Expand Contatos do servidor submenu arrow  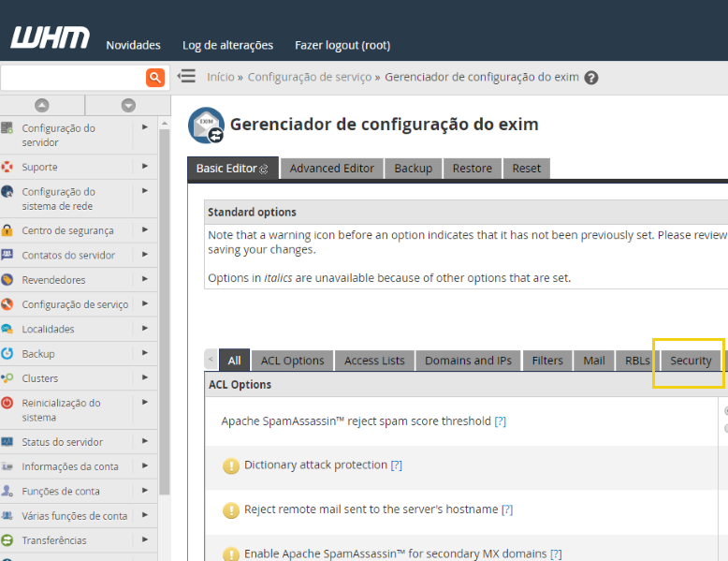pos(145,254)
